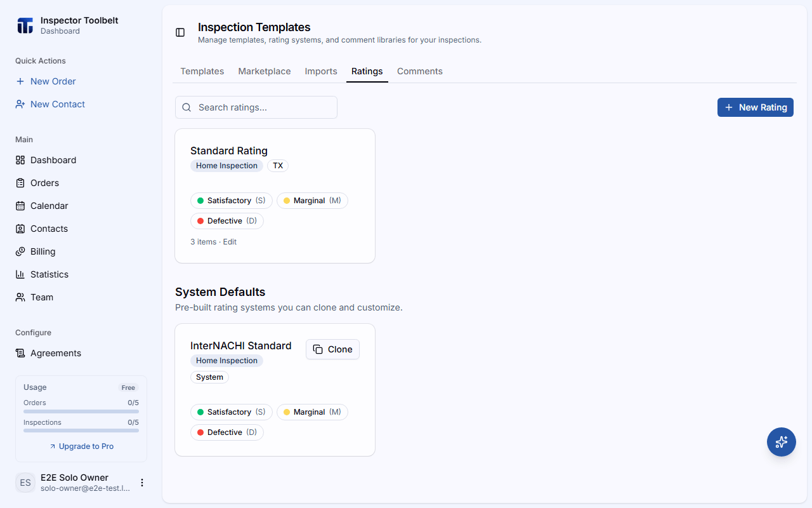The height and width of the screenshot is (508, 812).
Task: Open the user menu three-dot icon
Action: coord(142,483)
